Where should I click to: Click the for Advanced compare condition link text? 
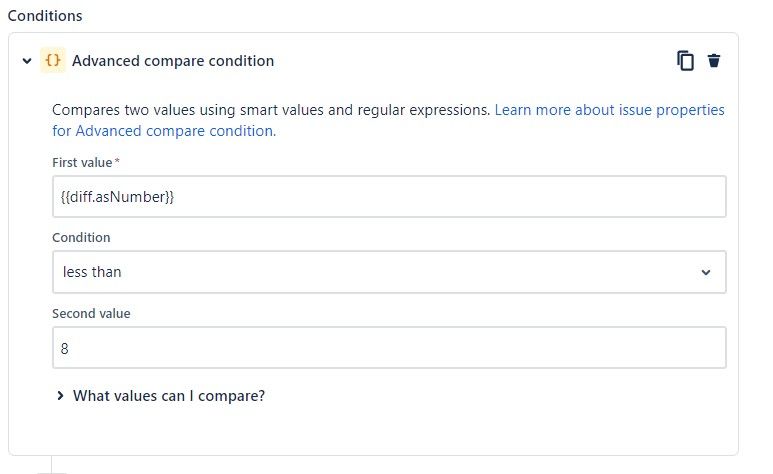click(164, 131)
